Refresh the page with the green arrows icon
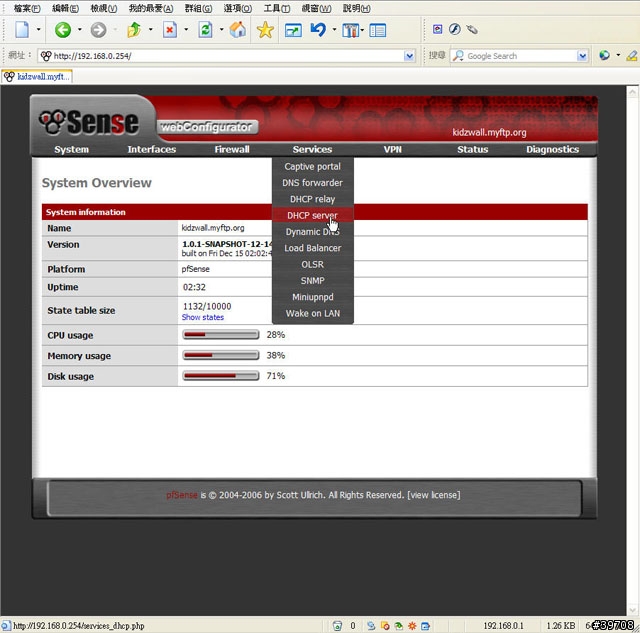The height and width of the screenshot is (633, 640). pyautogui.click(x=205, y=30)
